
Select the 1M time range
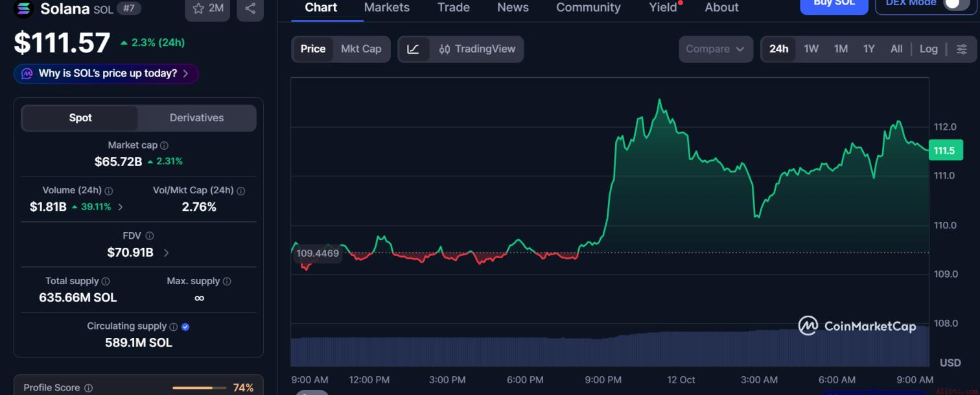click(841, 49)
